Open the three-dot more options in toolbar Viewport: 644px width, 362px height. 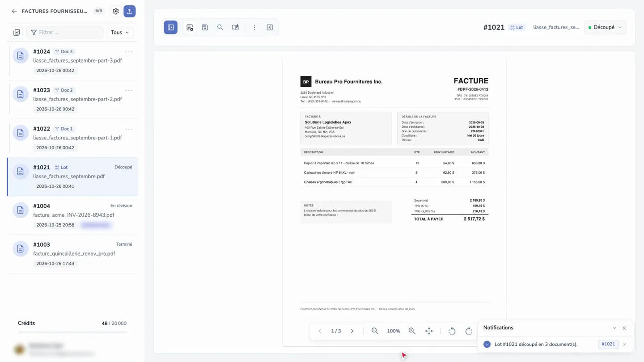click(x=254, y=27)
